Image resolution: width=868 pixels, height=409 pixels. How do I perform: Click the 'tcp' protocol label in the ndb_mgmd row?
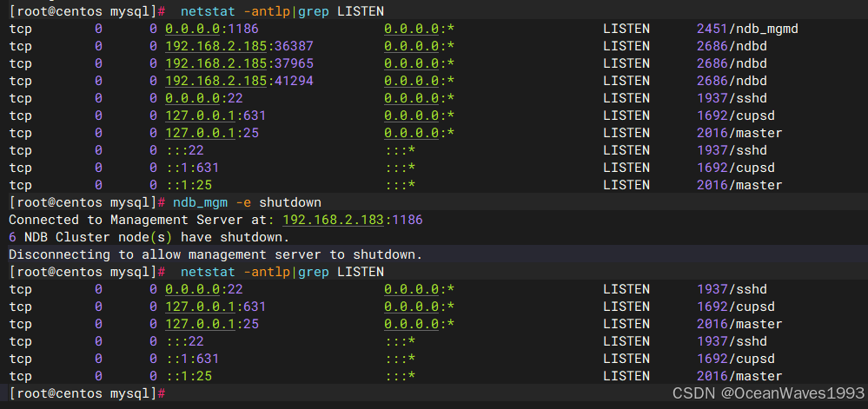(x=21, y=29)
